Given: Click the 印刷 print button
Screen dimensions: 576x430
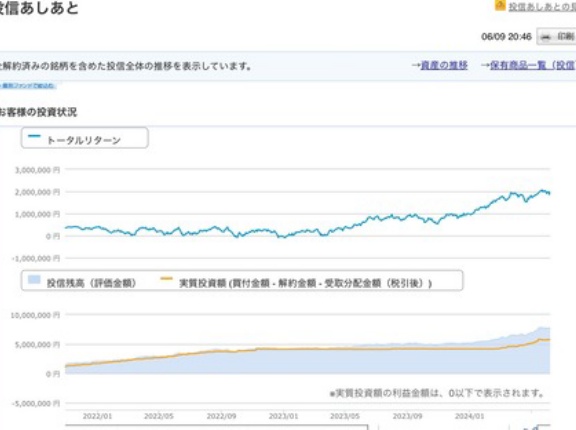Looking at the screenshot, I should (556, 37).
